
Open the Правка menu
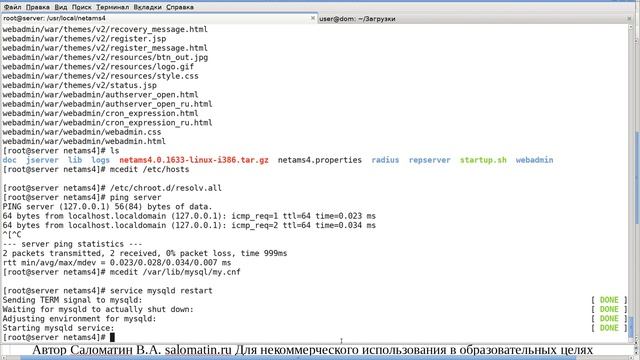point(38,7)
